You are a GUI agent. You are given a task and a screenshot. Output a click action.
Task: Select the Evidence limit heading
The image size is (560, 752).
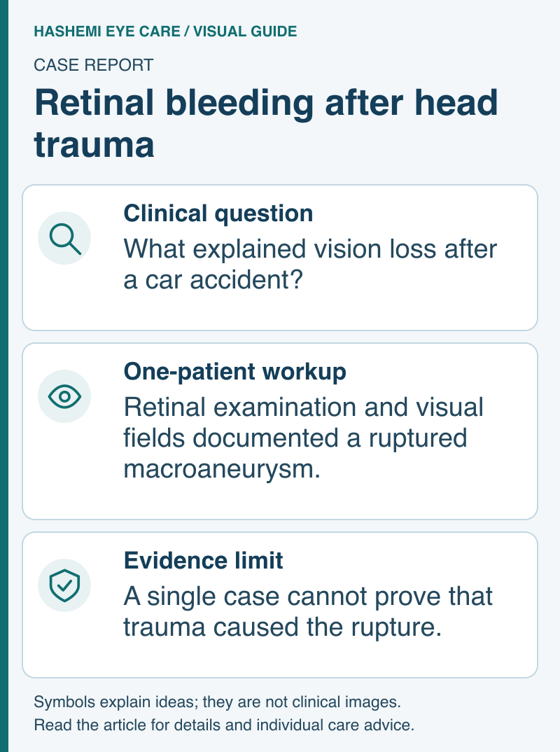[x=203, y=561]
